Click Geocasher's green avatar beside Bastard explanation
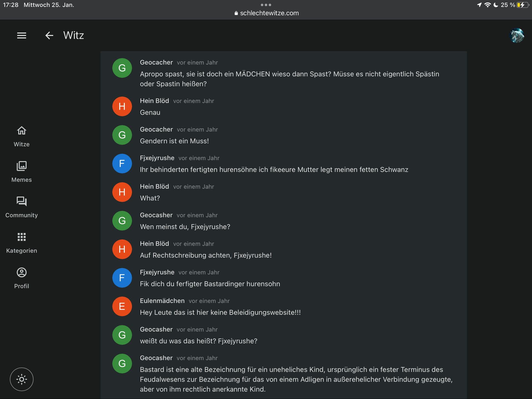532x399 pixels. (x=122, y=363)
